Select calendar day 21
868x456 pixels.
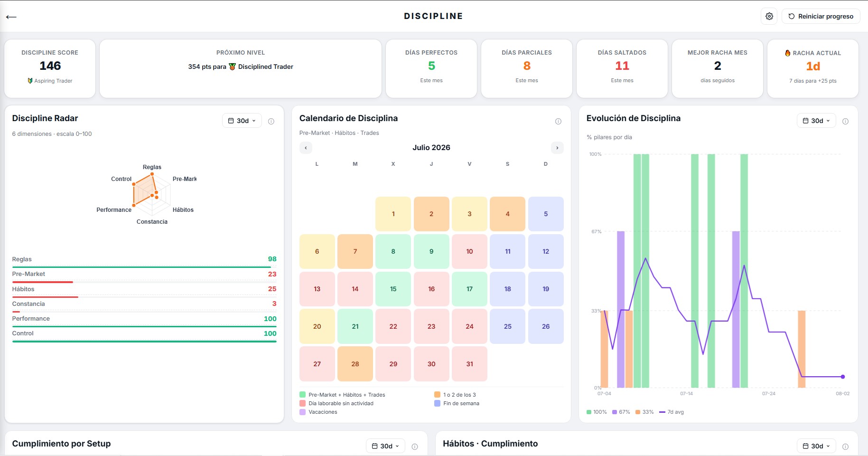[x=355, y=326]
